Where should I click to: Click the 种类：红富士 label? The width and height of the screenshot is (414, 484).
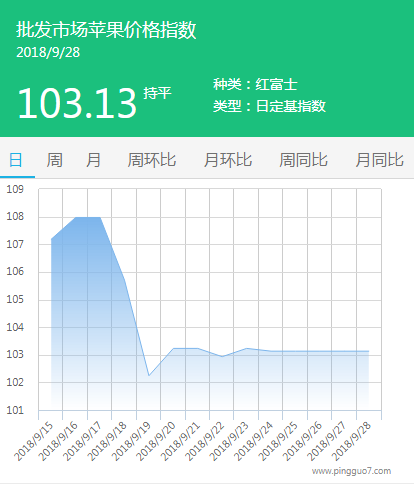click(255, 84)
